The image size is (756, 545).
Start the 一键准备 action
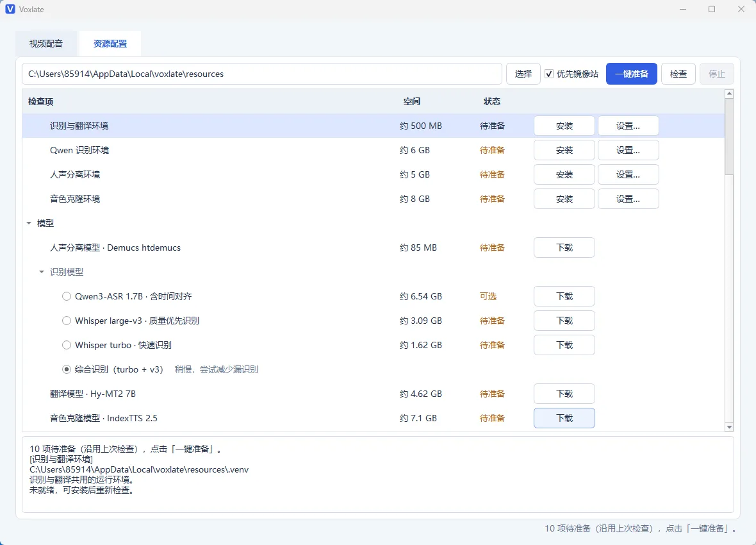[x=631, y=74]
